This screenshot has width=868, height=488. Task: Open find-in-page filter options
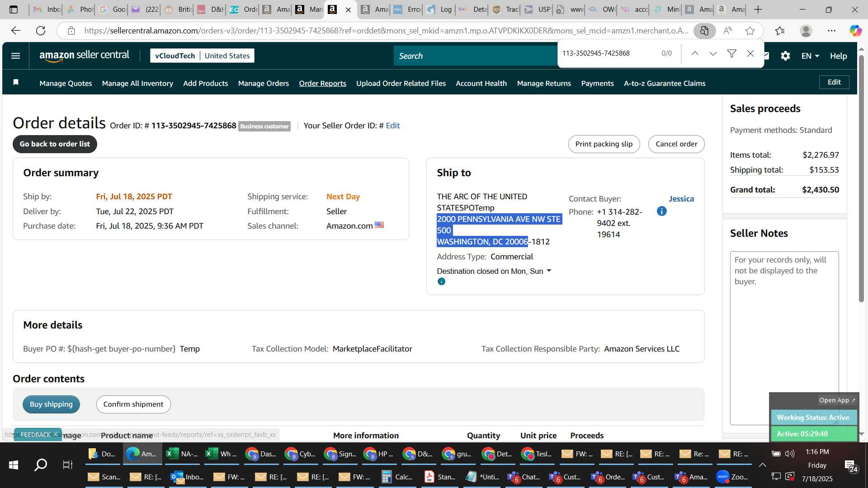point(731,53)
